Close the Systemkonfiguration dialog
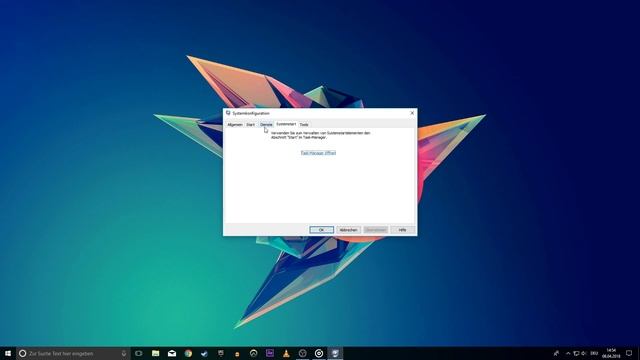The width and height of the screenshot is (640, 360). coord(412,113)
